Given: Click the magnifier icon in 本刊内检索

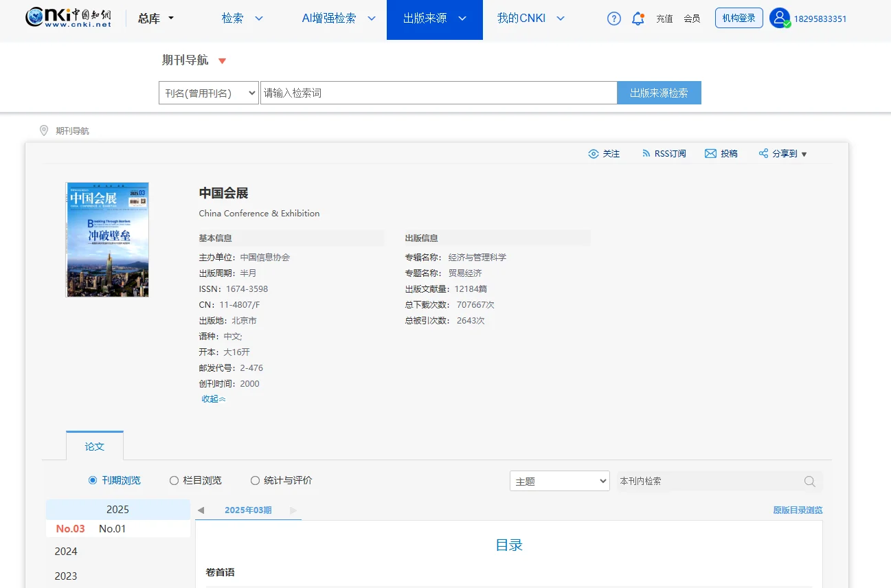Looking at the screenshot, I should 809,482.
